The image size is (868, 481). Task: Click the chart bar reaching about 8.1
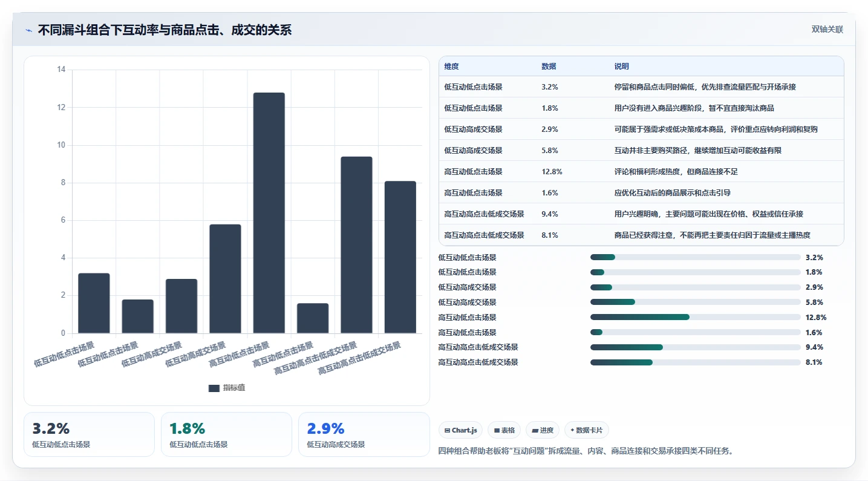click(x=400, y=257)
